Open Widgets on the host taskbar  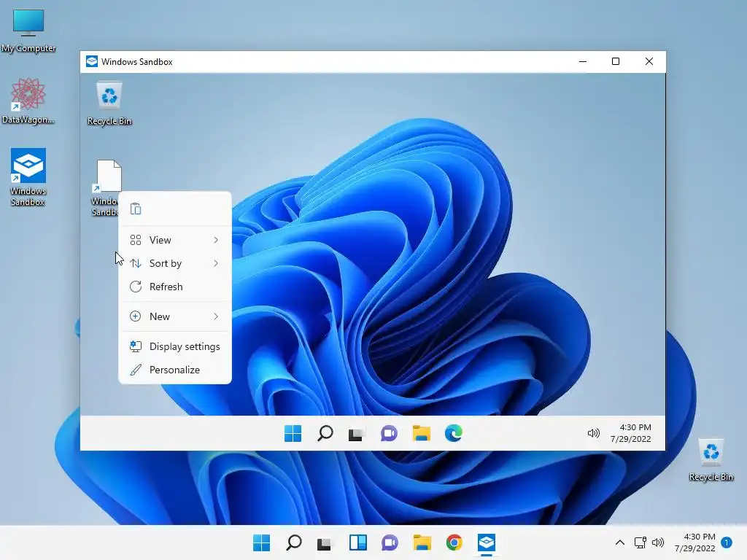point(357,542)
